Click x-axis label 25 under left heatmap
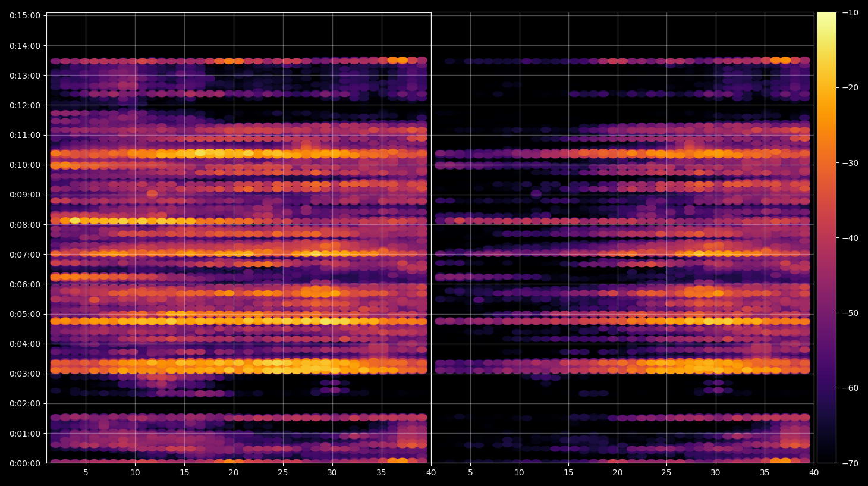 point(283,473)
